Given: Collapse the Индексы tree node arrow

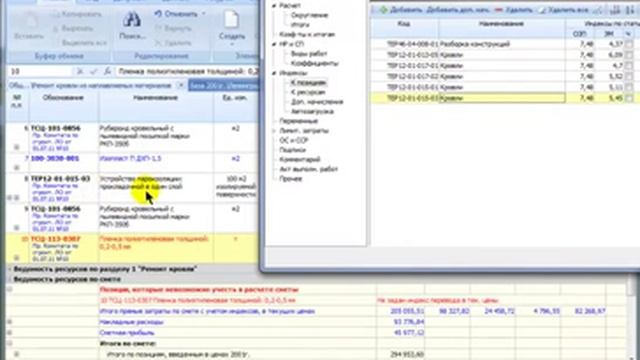Looking at the screenshot, I should pos(274,73).
